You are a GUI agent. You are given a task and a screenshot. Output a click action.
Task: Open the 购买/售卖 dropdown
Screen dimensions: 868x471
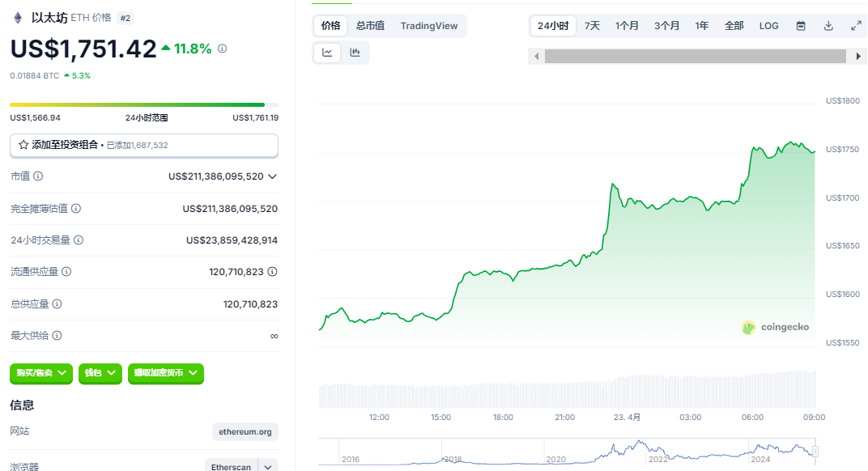41,373
